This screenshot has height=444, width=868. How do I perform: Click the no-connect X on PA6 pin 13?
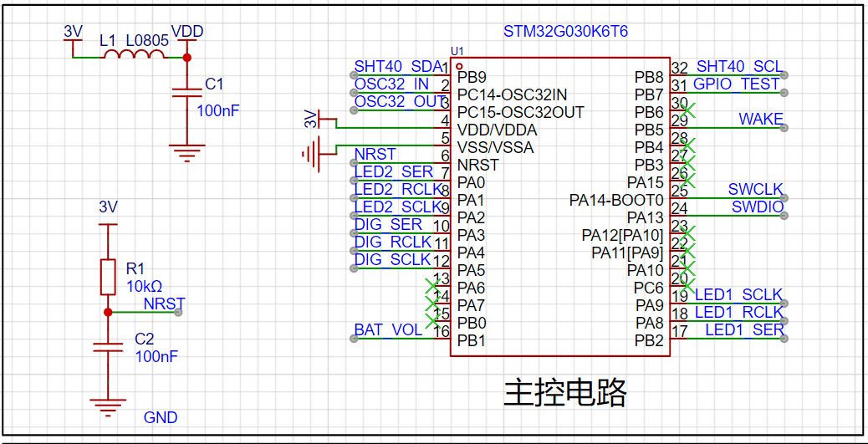(x=431, y=286)
